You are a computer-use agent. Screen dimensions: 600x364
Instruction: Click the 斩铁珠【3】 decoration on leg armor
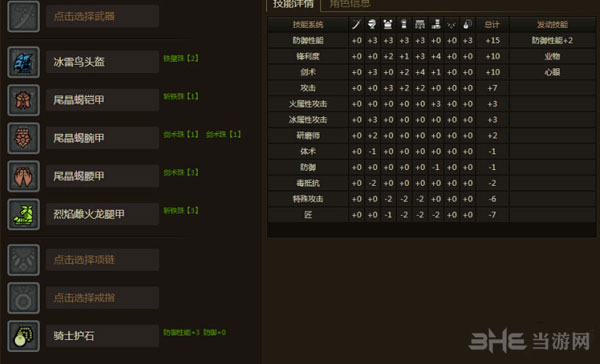click(x=181, y=211)
